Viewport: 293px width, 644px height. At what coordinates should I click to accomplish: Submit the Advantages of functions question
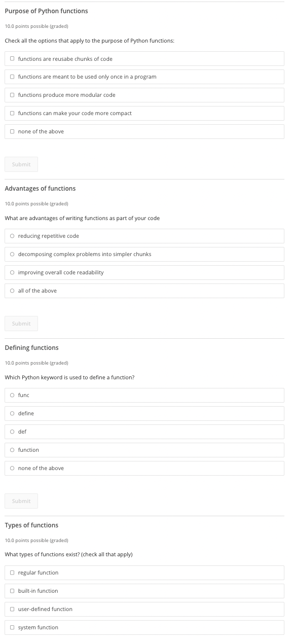21,323
